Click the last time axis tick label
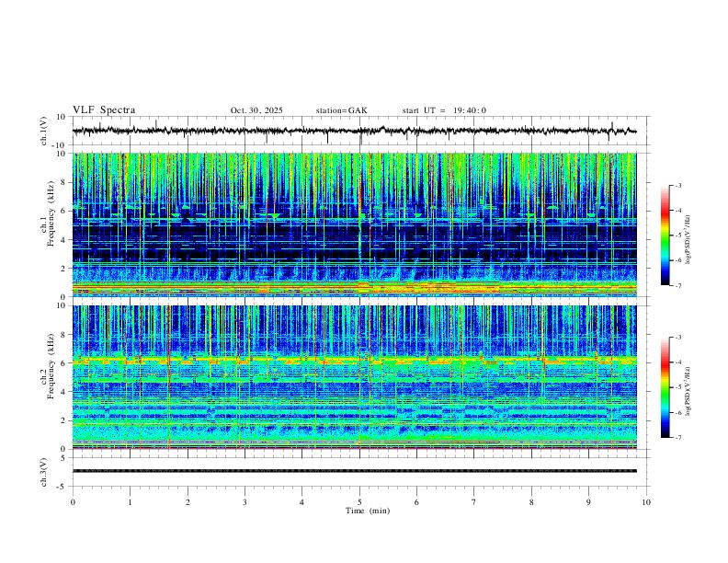728x563 pixels. tap(646, 502)
